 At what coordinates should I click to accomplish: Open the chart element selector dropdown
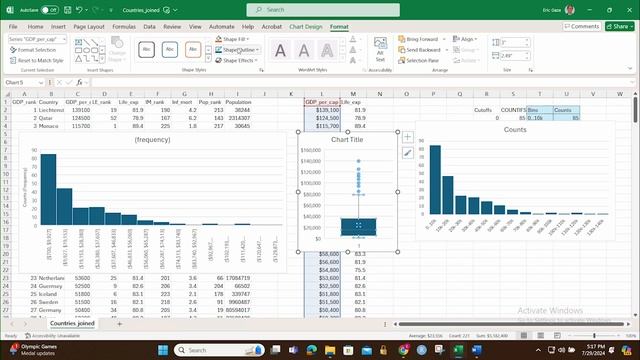64,39
